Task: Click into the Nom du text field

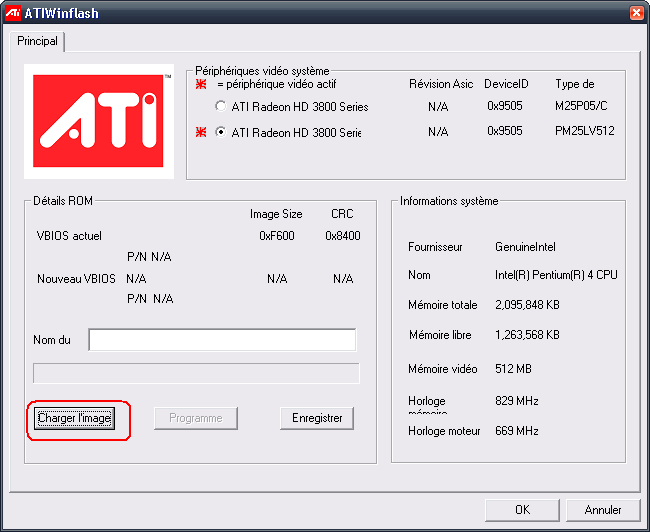Action: pos(221,340)
